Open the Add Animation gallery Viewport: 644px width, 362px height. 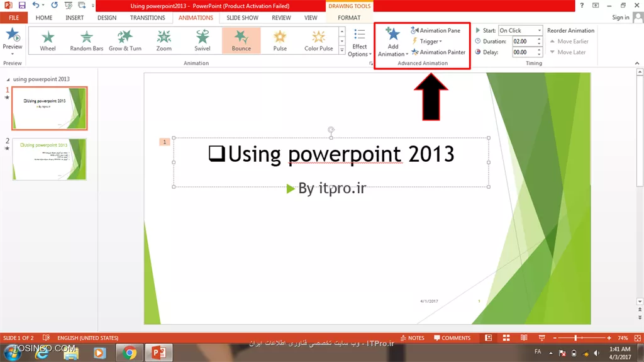[393, 42]
